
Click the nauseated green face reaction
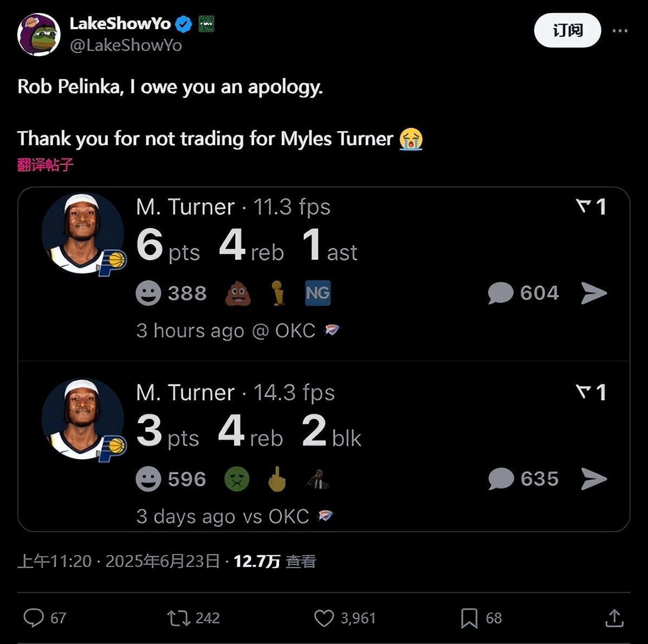[x=237, y=479]
